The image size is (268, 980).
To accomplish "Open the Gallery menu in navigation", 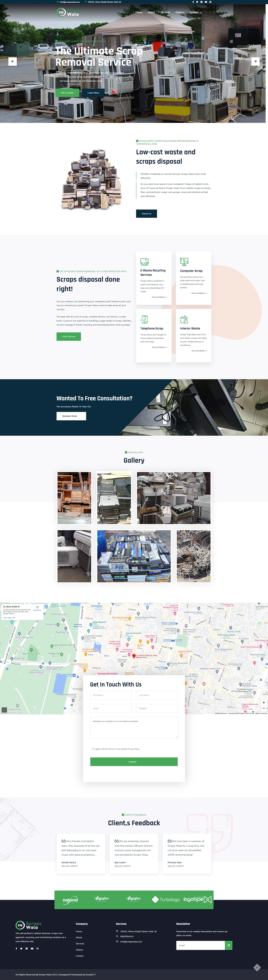I will pyautogui.click(x=180, y=12).
